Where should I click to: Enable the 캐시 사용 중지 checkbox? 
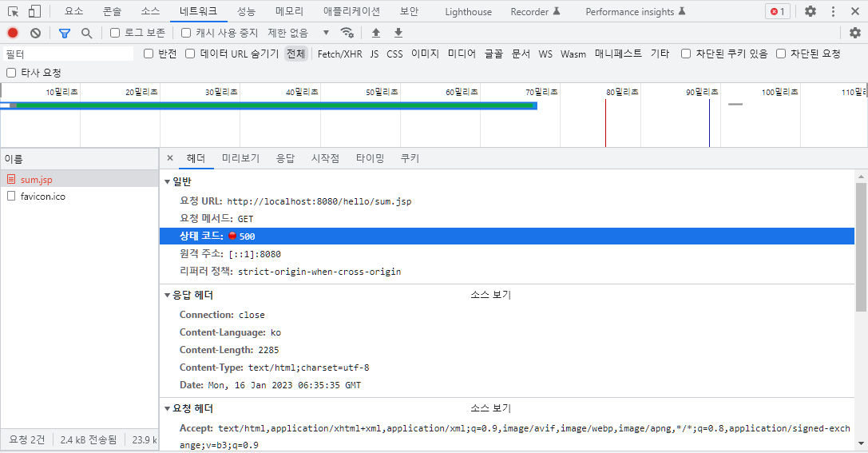tap(186, 33)
